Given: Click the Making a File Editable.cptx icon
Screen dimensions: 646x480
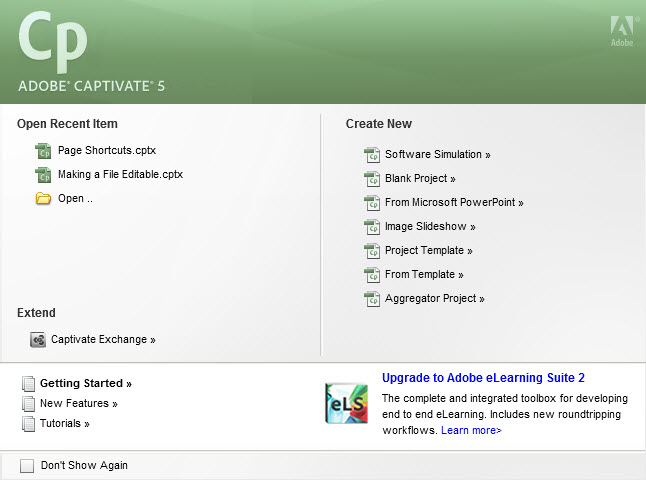Looking at the screenshot, I should 43,175.
